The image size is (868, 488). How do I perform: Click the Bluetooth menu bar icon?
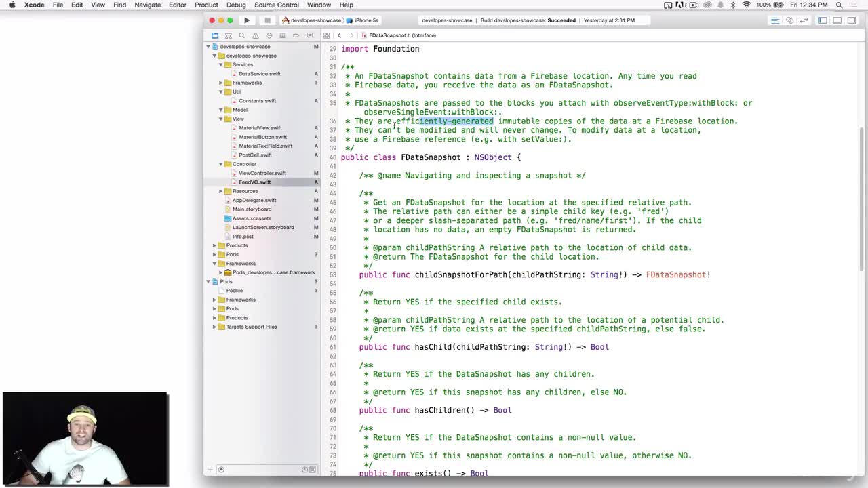[734, 5]
